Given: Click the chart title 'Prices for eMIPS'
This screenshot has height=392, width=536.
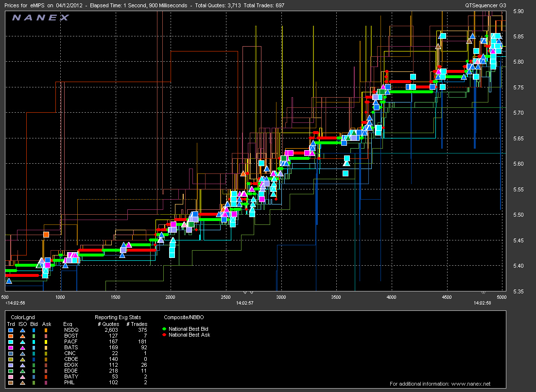Looking at the screenshot, I should pos(25,5).
